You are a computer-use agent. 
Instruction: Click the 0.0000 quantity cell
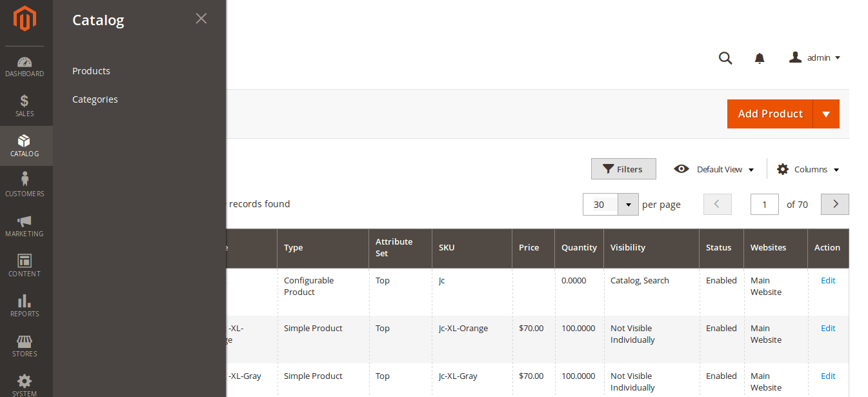point(579,292)
